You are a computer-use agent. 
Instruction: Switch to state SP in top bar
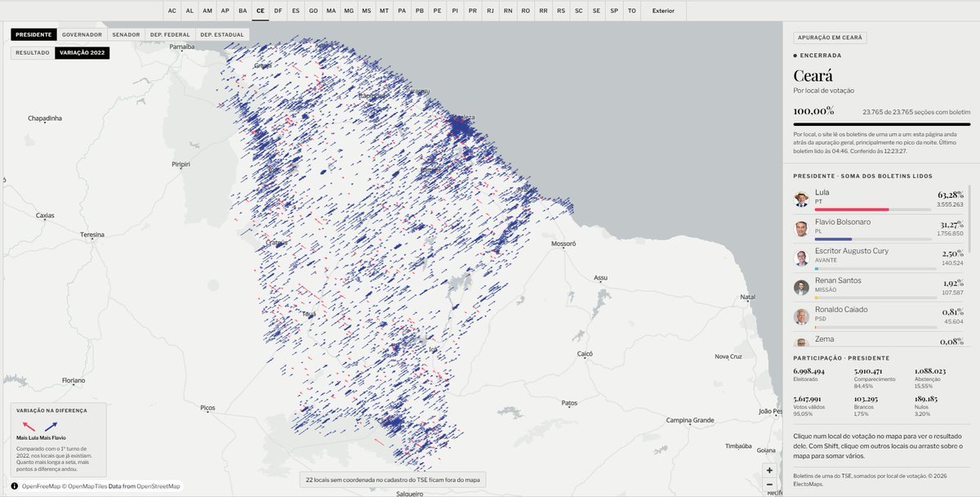click(x=613, y=11)
